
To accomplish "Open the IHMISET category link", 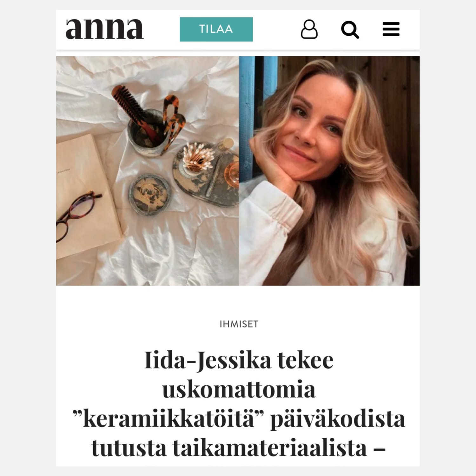I will click(x=239, y=324).
